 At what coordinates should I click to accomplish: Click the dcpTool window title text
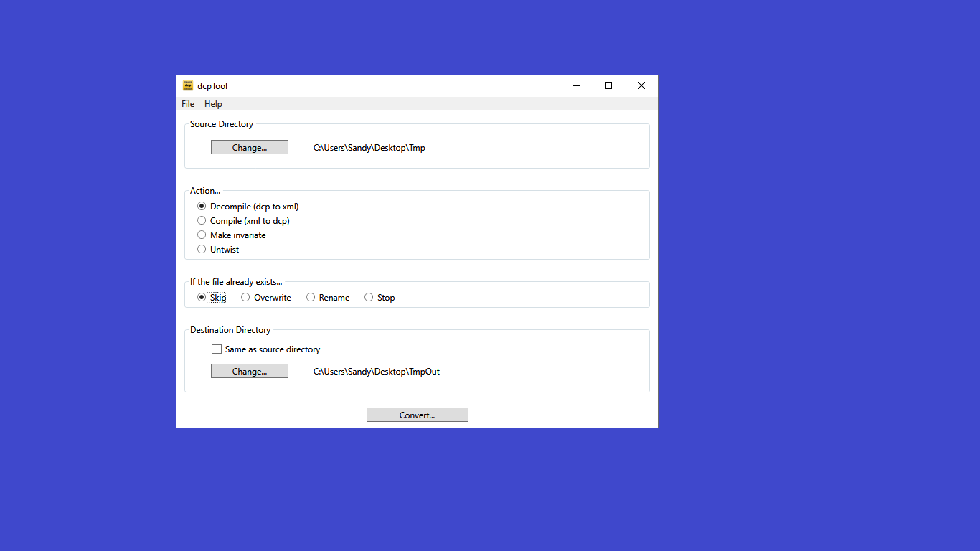coord(212,86)
